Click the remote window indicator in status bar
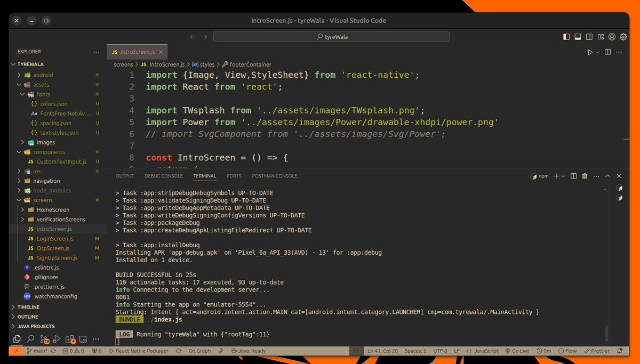The width and height of the screenshot is (640, 364). tap(16, 351)
